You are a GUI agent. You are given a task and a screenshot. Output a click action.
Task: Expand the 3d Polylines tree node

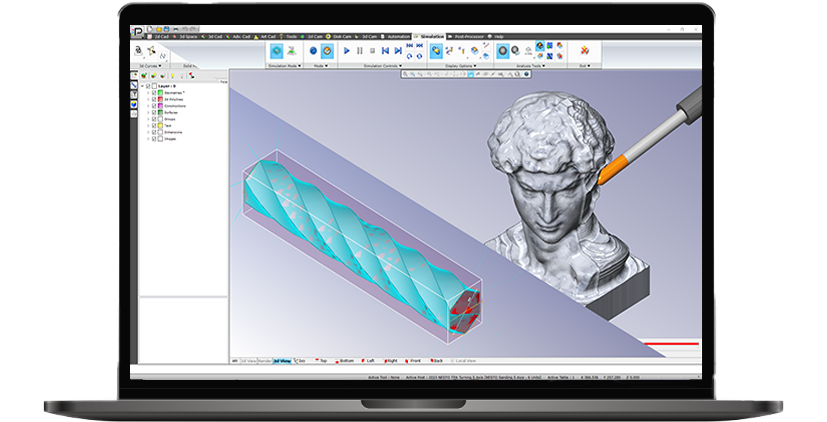[x=148, y=99]
